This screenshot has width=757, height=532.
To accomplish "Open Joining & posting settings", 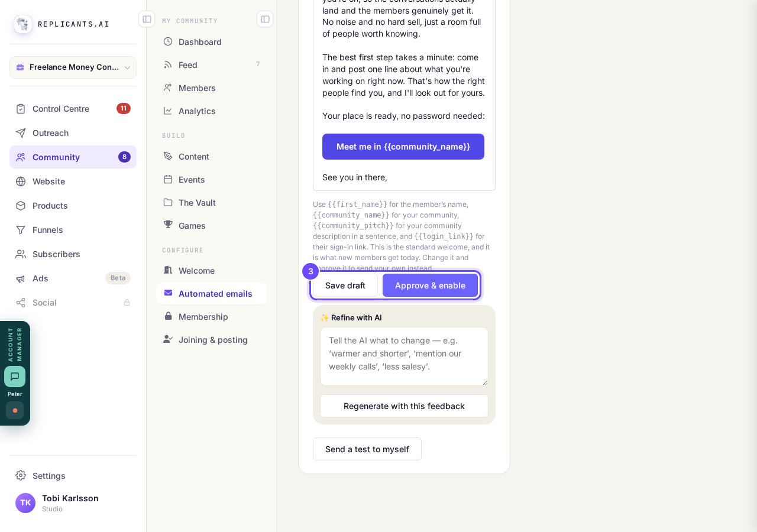I will click(x=211, y=340).
